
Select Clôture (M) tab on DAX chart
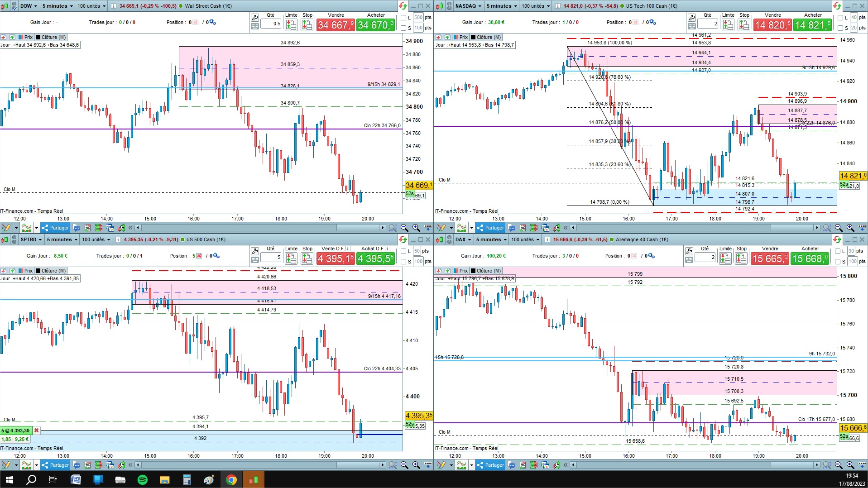click(x=486, y=271)
